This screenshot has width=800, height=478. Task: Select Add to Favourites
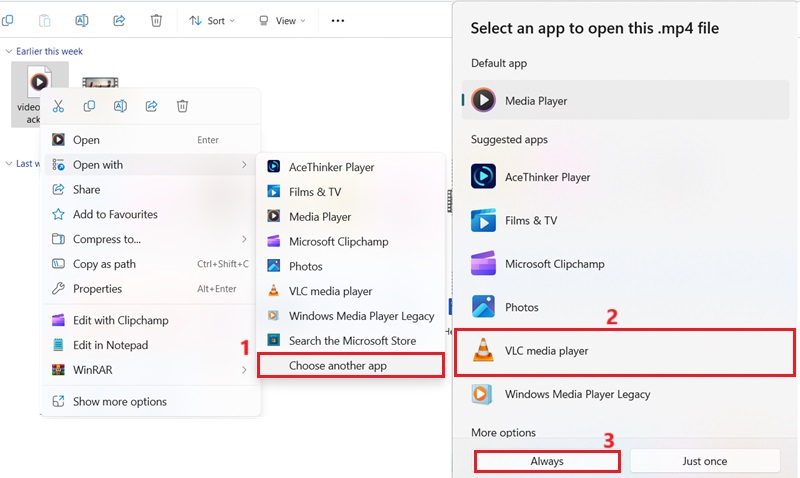pyautogui.click(x=150, y=214)
